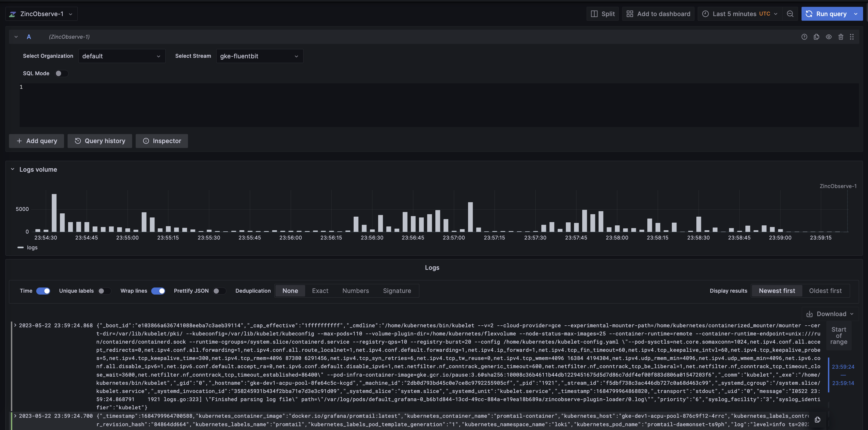The height and width of the screenshot is (430, 868).
Task: Duplicate query A with copy icon
Action: (x=816, y=37)
